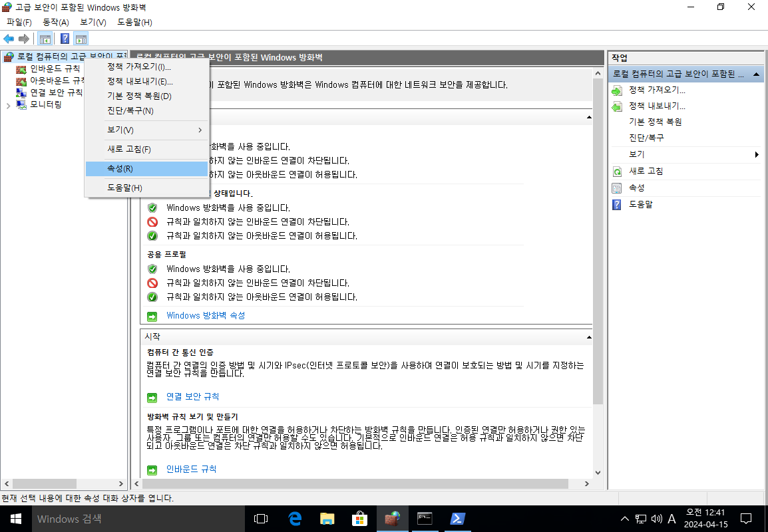Show hidden system tray icons chevron
The height and width of the screenshot is (532, 768).
pos(624,519)
